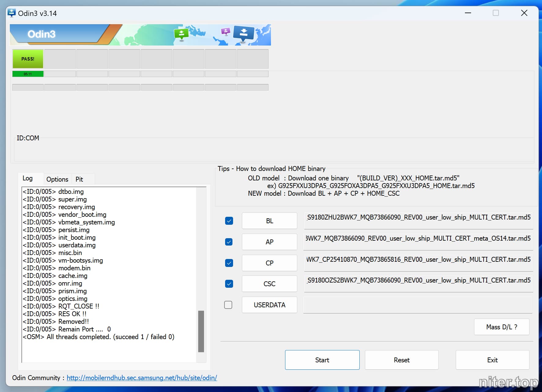Select log line 'RES OK !!'
The height and width of the screenshot is (392, 542).
click(54, 314)
